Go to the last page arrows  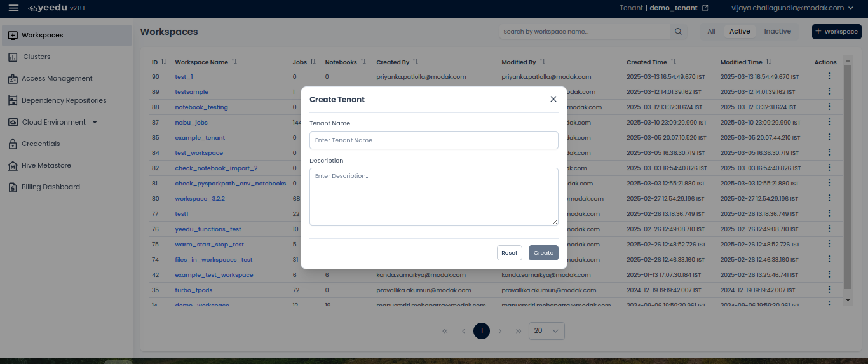click(x=519, y=331)
